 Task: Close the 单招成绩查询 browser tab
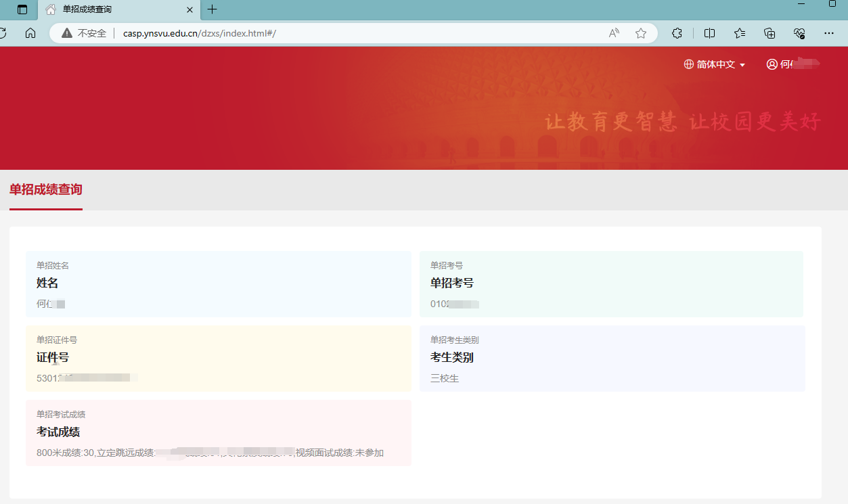click(189, 9)
